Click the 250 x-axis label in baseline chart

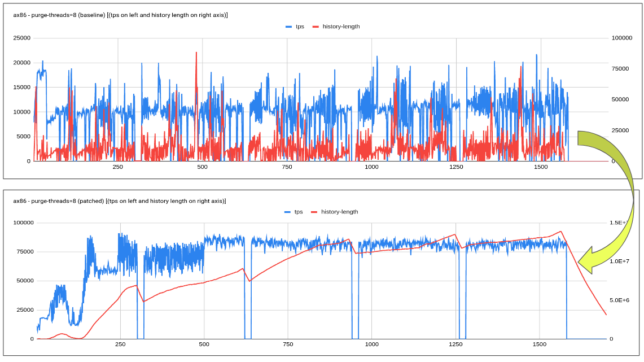(x=117, y=167)
